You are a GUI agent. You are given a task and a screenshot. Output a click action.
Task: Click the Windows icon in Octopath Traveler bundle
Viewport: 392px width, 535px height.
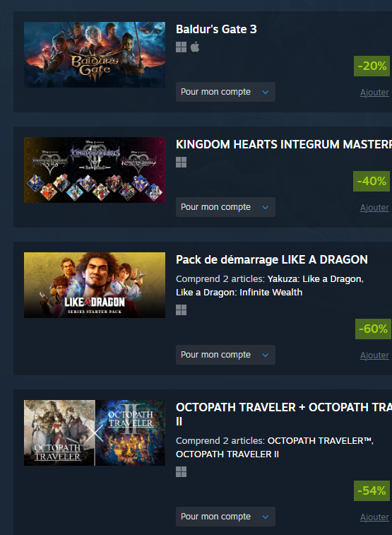[181, 472]
